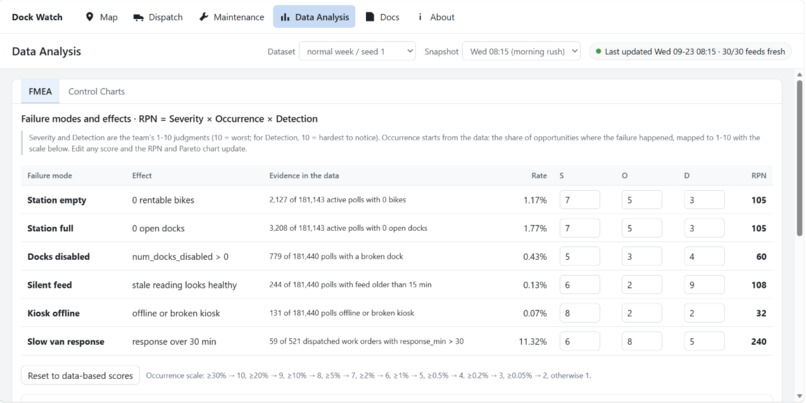The image size is (806, 403).
Task: Edit Severity field for Kiosk offline
Action: point(580,313)
